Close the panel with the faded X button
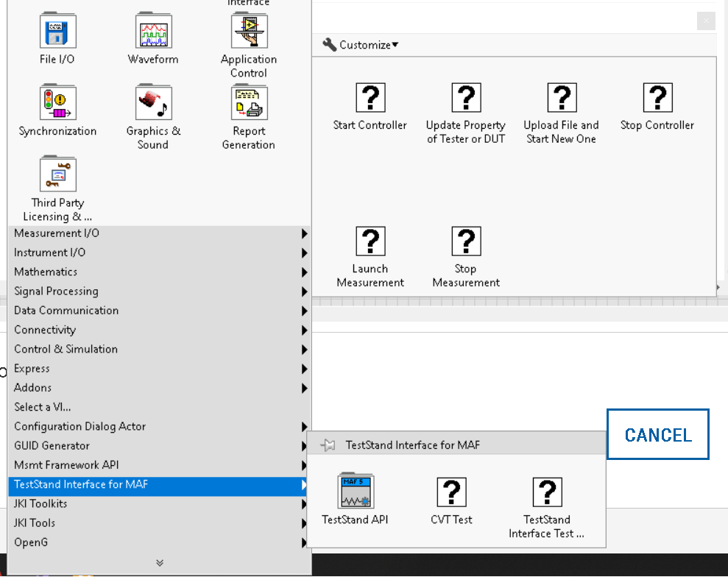 (706, 21)
